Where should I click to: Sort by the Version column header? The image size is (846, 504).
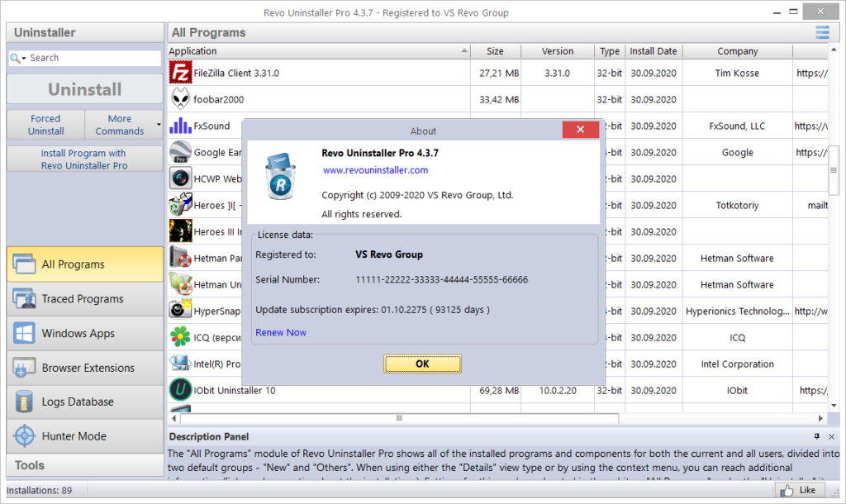(558, 51)
